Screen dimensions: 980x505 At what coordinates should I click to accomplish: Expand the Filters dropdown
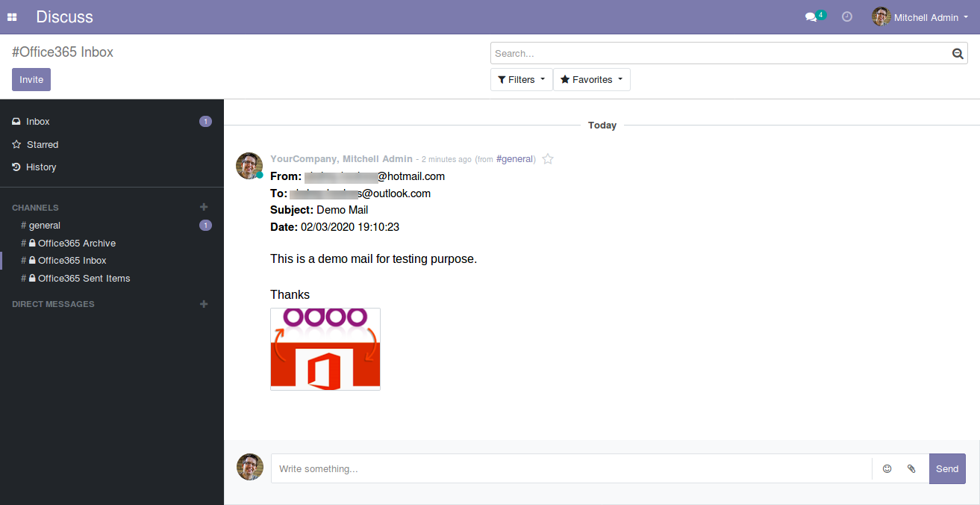pos(522,80)
